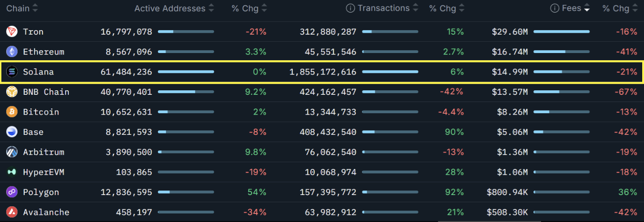Sort table by Chain column arrows
This screenshot has height=222, width=644.
35,9
